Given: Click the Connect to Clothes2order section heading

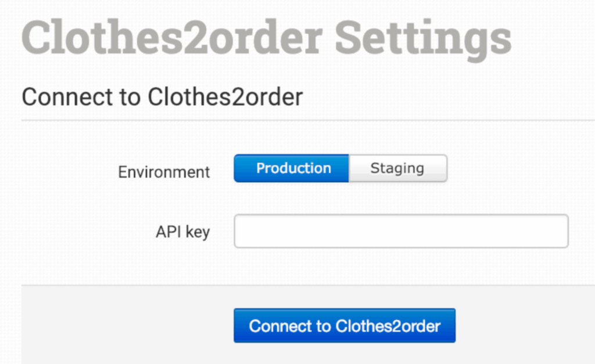Looking at the screenshot, I should pyautogui.click(x=162, y=96).
